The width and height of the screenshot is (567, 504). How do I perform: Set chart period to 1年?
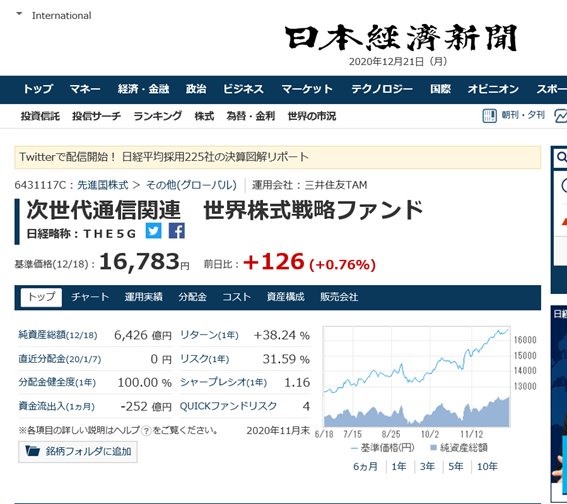point(399,467)
